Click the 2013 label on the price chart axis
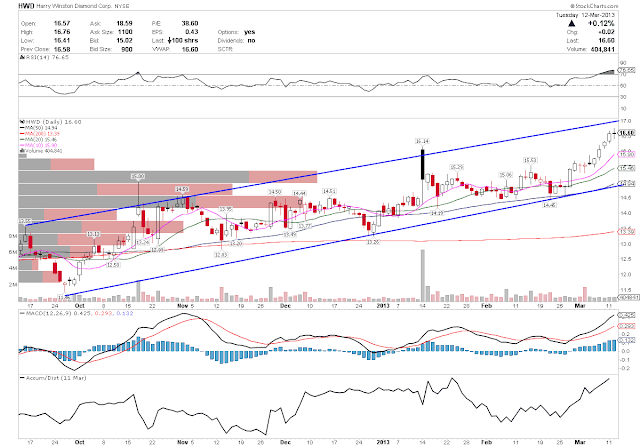Viewport: 640px width, 447px height. tap(383, 305)
